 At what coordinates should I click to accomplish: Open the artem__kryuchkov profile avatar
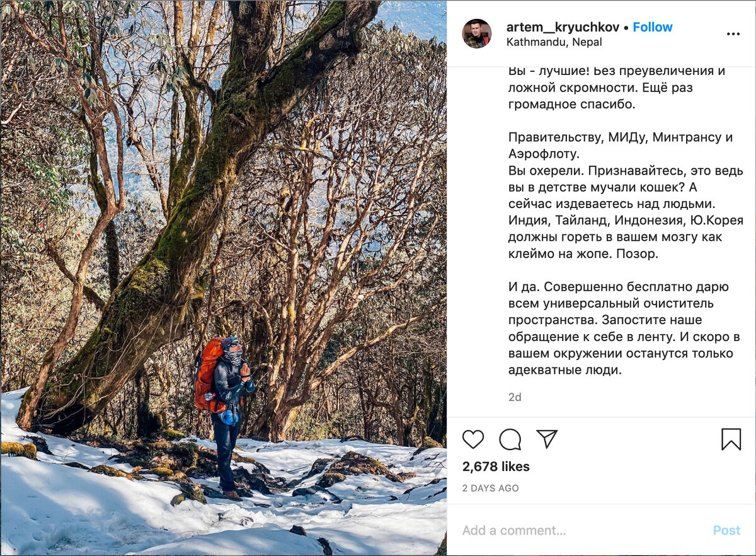coord(477,34)
